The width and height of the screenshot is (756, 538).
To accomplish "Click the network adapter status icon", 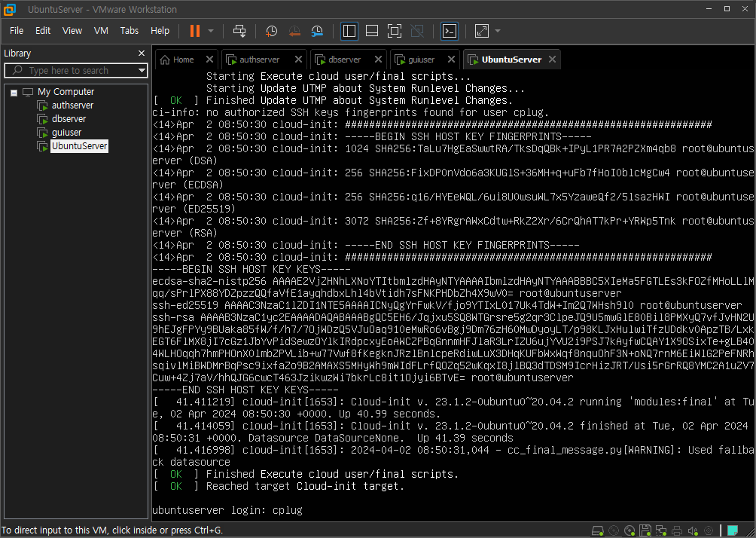I will pyautogui.click(x=661, y=530).
